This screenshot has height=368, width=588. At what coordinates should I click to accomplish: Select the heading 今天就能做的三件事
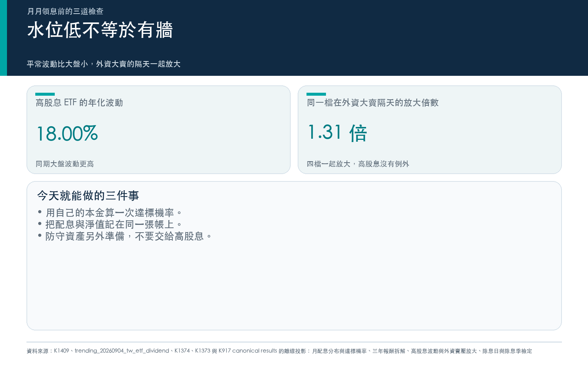[88, 195]
